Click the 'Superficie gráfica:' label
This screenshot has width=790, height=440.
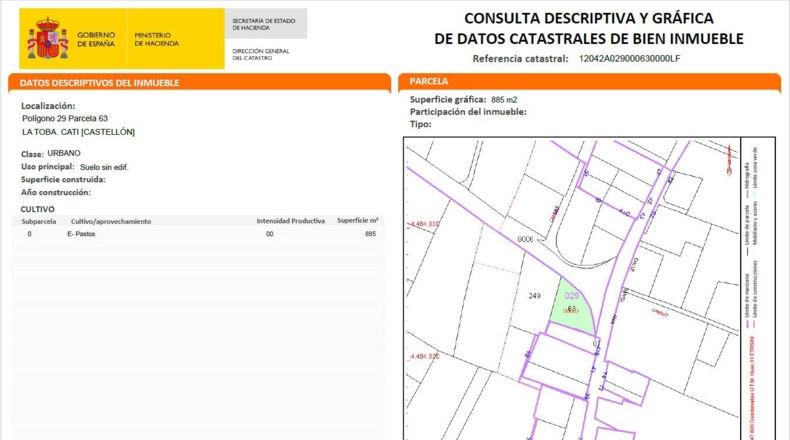point(448,99)
